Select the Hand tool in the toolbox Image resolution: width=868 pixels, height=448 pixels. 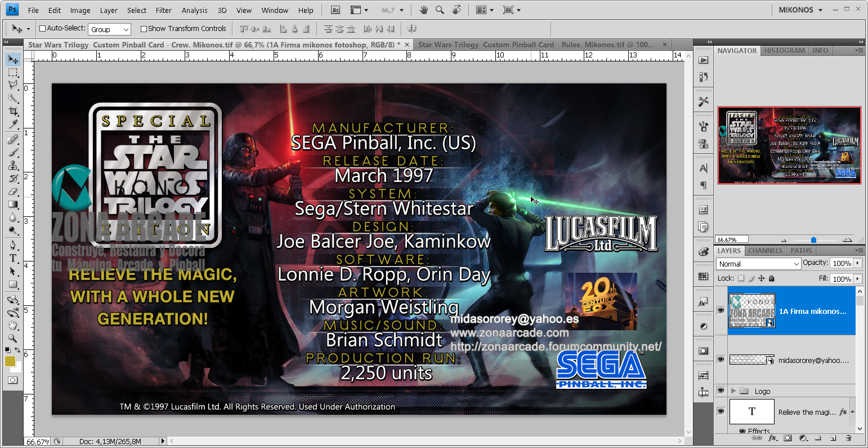[13, 325]
